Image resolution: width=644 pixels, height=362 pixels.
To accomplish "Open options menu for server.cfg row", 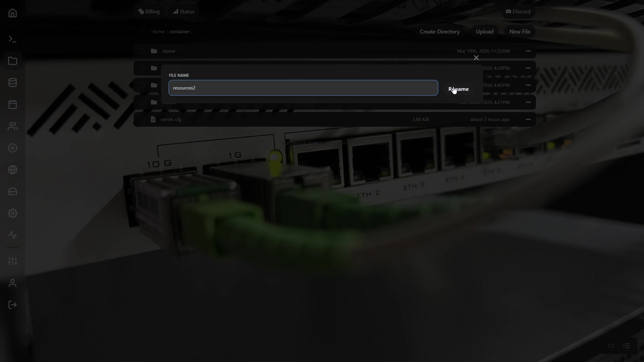I will pyautogui.click(x=528, y=119).
